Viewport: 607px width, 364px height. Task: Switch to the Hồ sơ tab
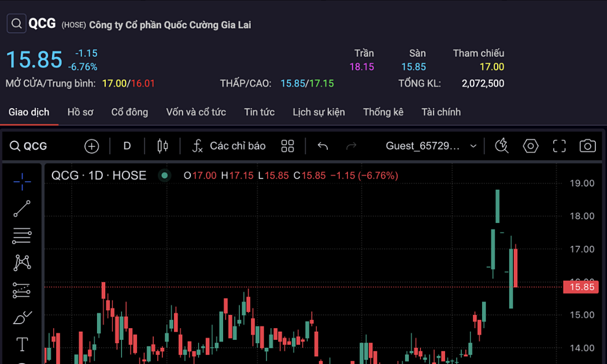coord(80,112)
